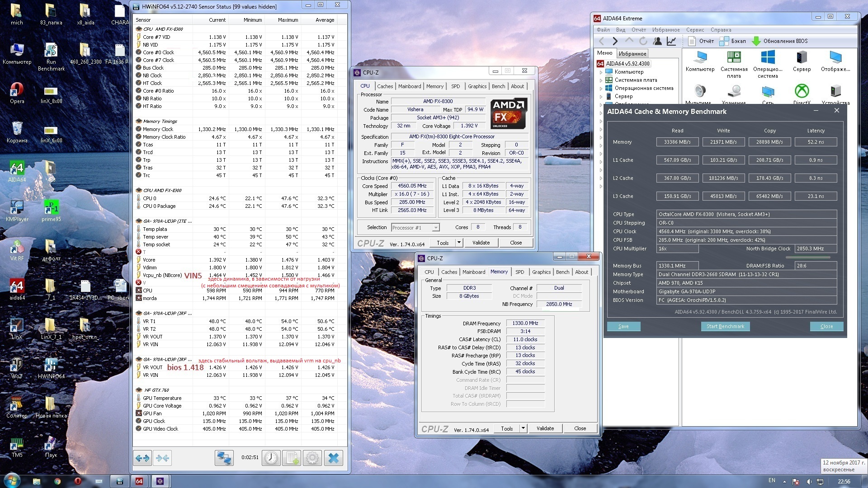The width and height of the screenshot is (868, 488).
Task: Click the Windows Start orb
Action: tap(12, 481)
